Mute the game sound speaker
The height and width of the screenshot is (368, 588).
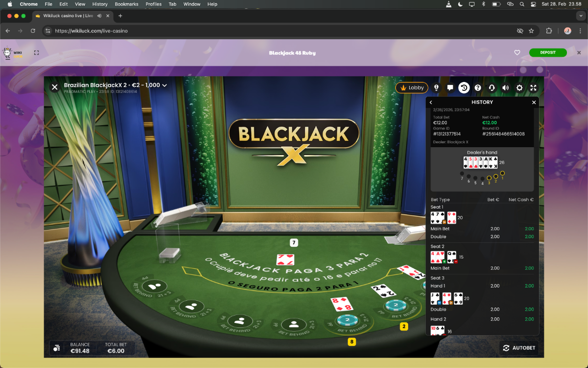505,88
